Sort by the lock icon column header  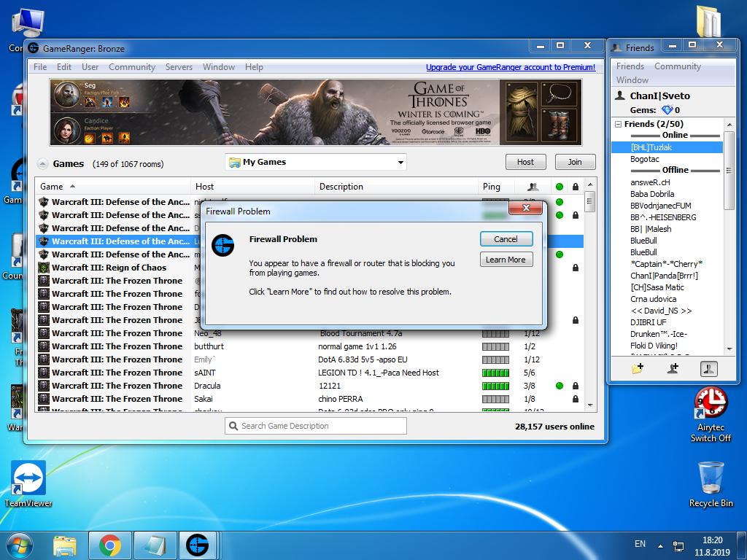pyautogui.click(x=576, y=187)
